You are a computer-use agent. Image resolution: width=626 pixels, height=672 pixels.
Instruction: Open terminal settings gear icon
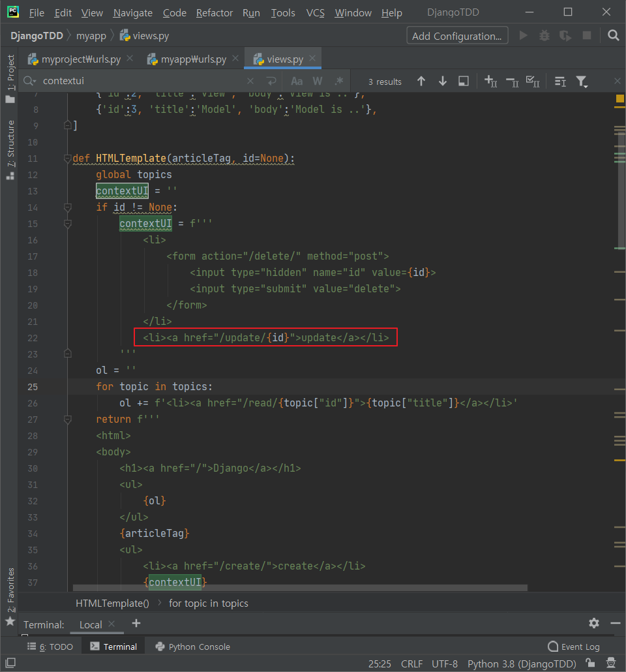coord(594,622)
